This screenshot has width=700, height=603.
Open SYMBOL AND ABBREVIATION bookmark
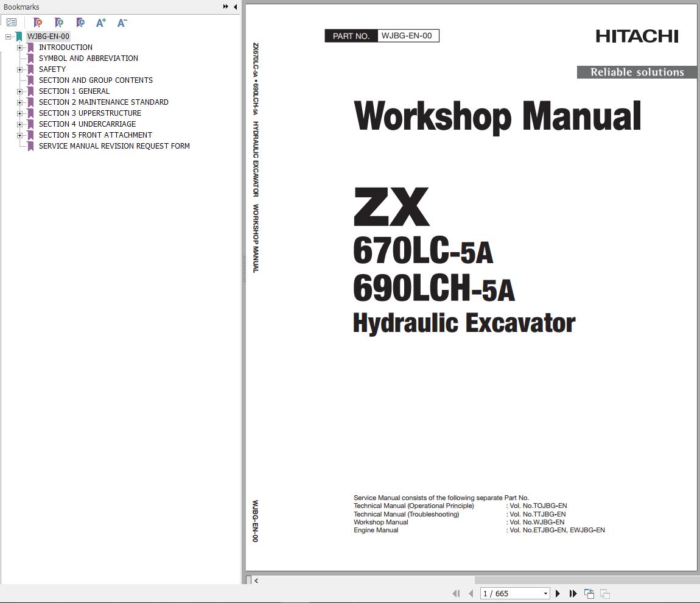click(x=88, y=58)
